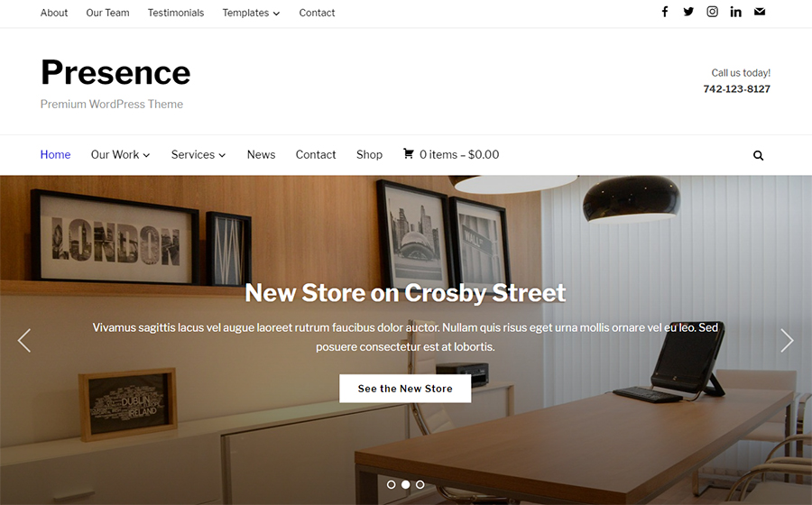812x505 pixels.
Task: Open the Twitter social icon
Action: click(x=688, y=12)
